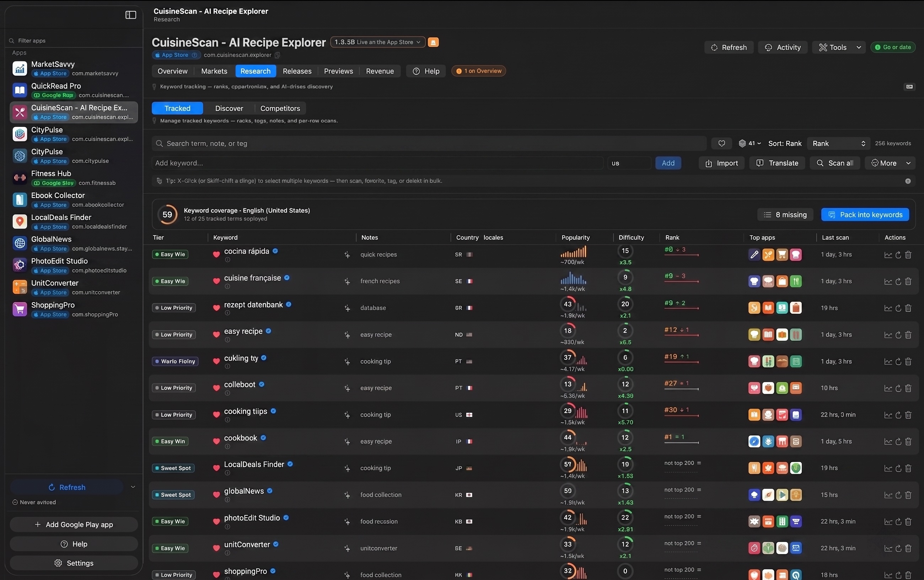Toggle favorite heart on globalNews

[216, 494]
